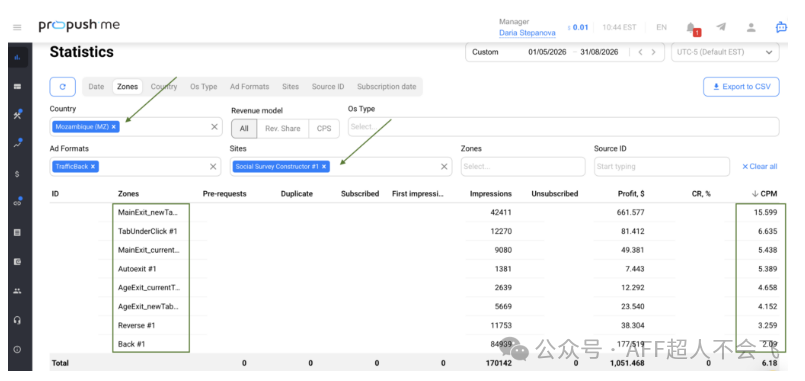This screenshot has width=805, height=381.
Task: Open the hamburger menu icon
Action: click(17, 27)
